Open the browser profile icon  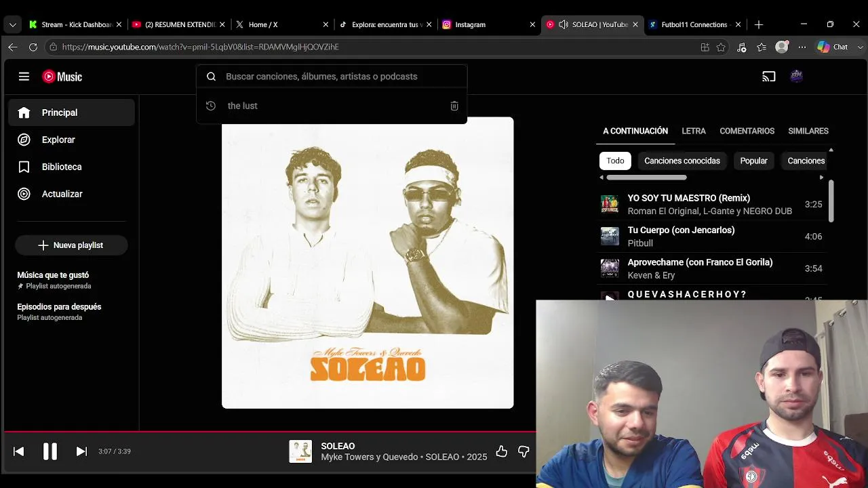(782, 47)
